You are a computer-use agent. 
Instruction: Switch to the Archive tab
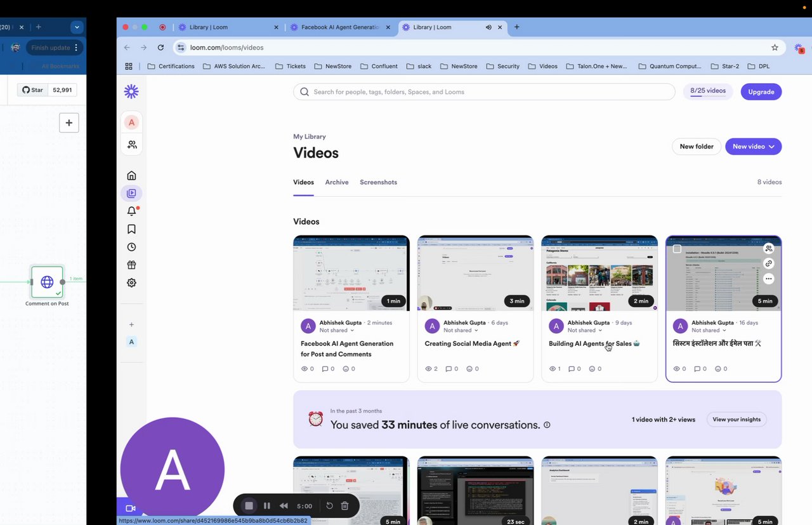(337, 182)
